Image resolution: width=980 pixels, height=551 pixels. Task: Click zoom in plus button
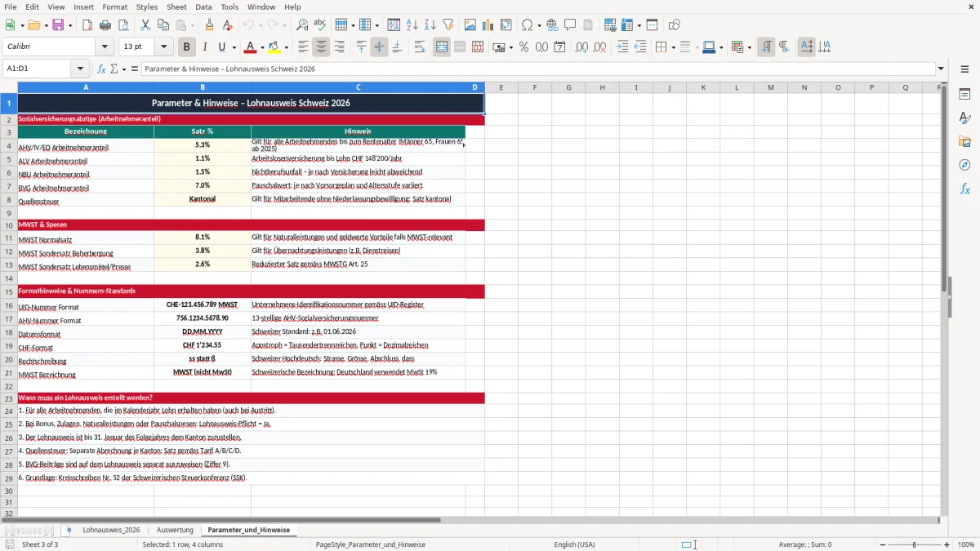pos(947,544)
